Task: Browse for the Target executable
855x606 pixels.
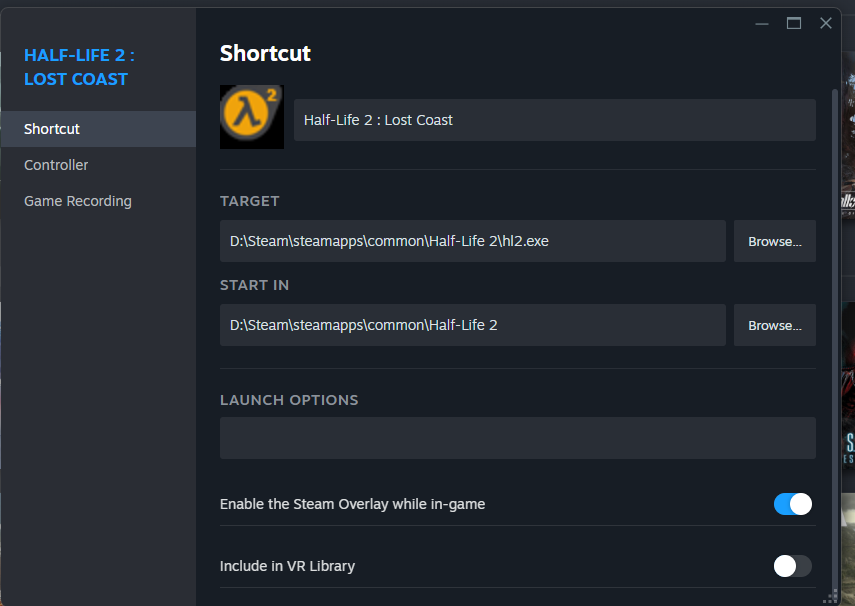Action: click(x=775, y=242)
